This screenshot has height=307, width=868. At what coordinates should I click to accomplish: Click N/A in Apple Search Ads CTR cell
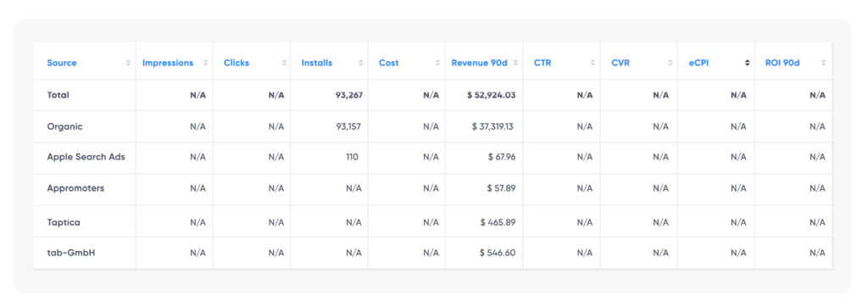(585, 157)
